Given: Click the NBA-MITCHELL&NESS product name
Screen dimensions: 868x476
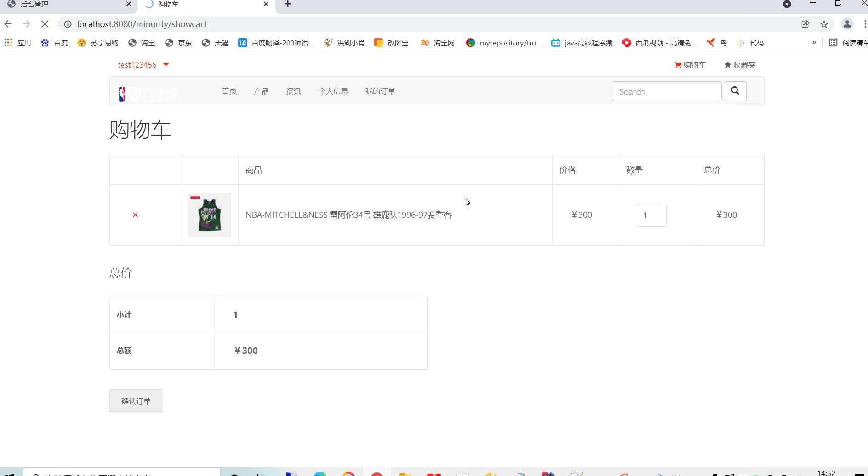Looking at the screenshot, I should click(x=349, y=215).
